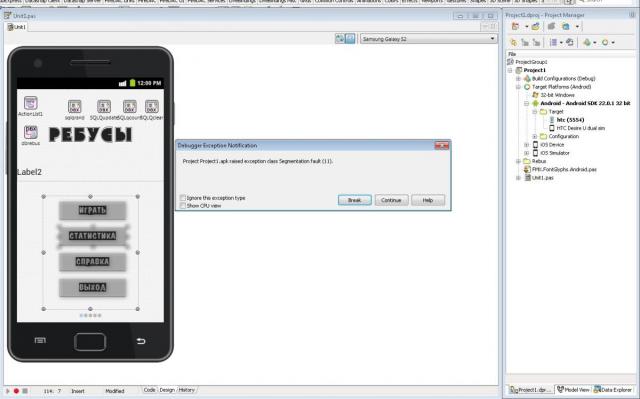Click the ВЫХОД button on the form
The width and height of the screenshot is (640, 399).
[93, 288]
